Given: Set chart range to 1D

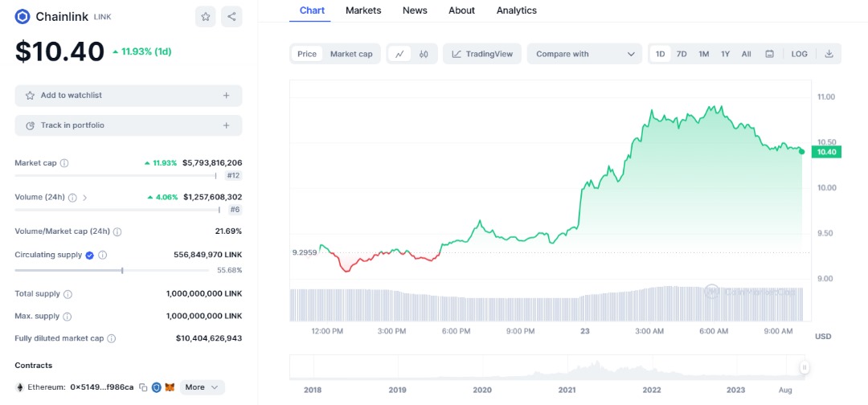Looking at the screenshot, I should tap(661, 54).
